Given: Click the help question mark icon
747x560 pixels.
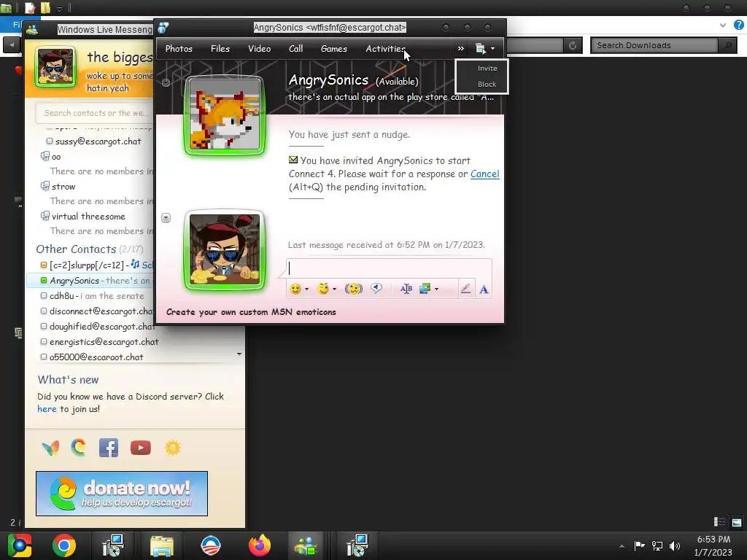Looking at the screenshot, I should (739, 25).
